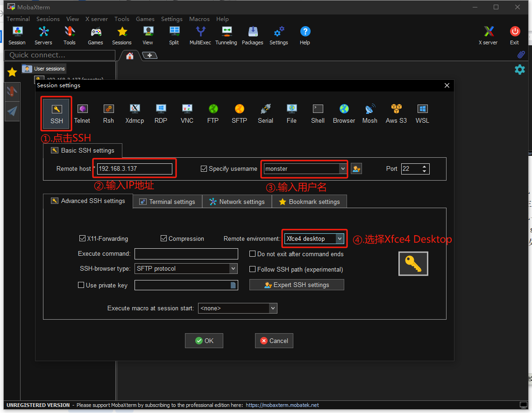Decrease the Port value with the down arrow
The width and height of the screenshot is (532, 413).
click(424, 171)
